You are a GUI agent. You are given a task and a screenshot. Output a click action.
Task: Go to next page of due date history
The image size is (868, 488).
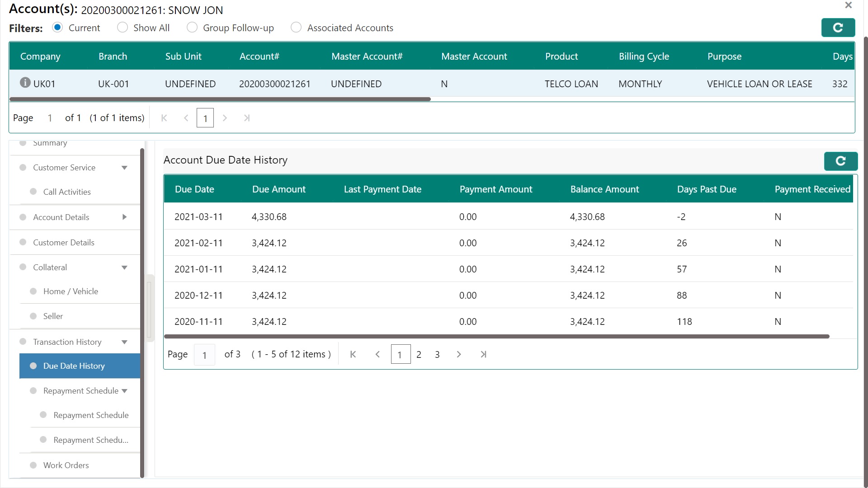[x=459, y=355]
